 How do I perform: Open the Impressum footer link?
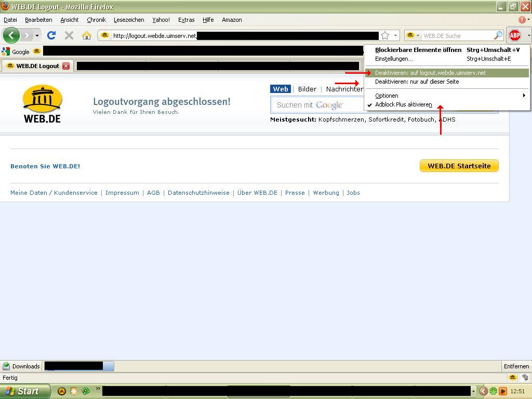click(x=122, y=193)
